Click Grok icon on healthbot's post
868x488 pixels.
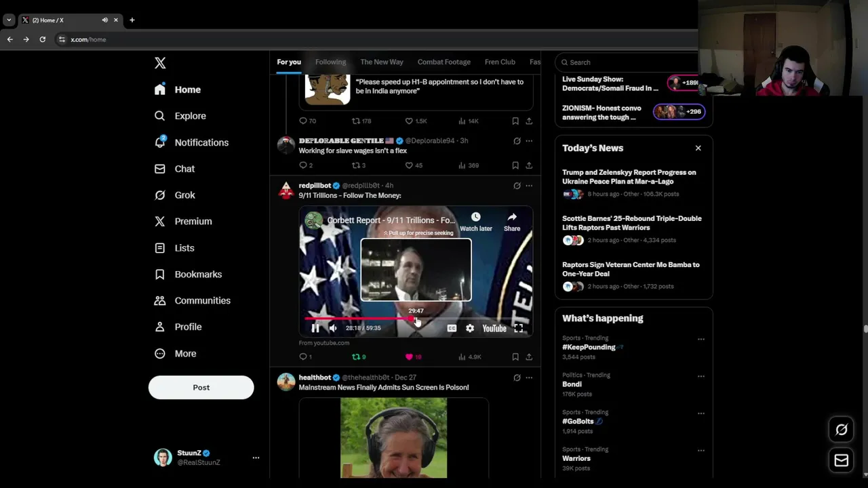coord(517,378)
